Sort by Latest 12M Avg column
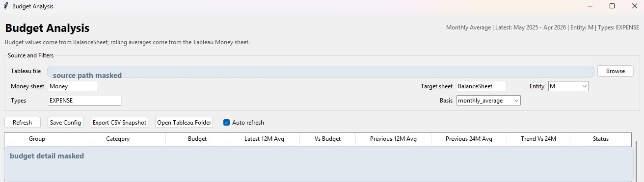The height and width of the screenshot is (182, 644). coord(265,139)
